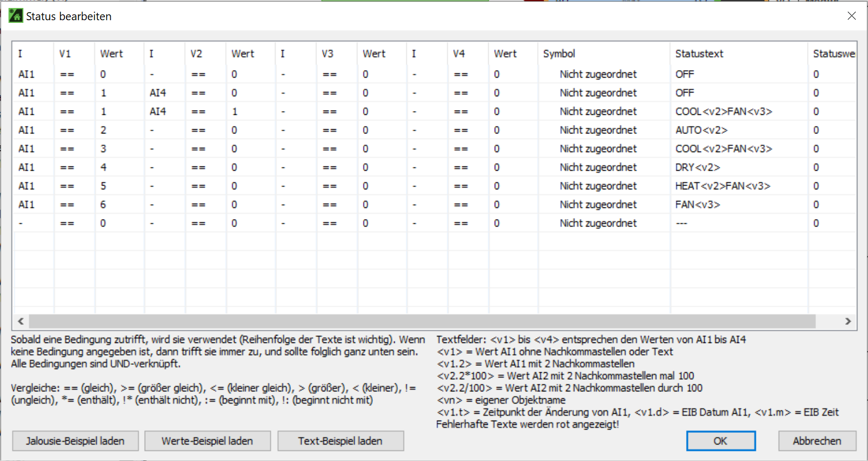
Task: Select the AUTO<v2> status text cell
Action: tap(702, 130)
